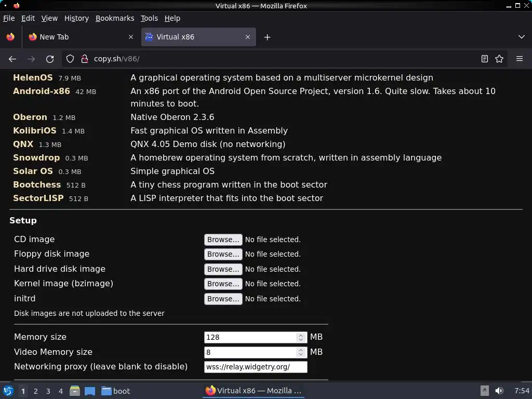Open the Firefox View pinned icon
This screenshot has height=399, width=532.
pyautogui.click(x=10, y=37)
